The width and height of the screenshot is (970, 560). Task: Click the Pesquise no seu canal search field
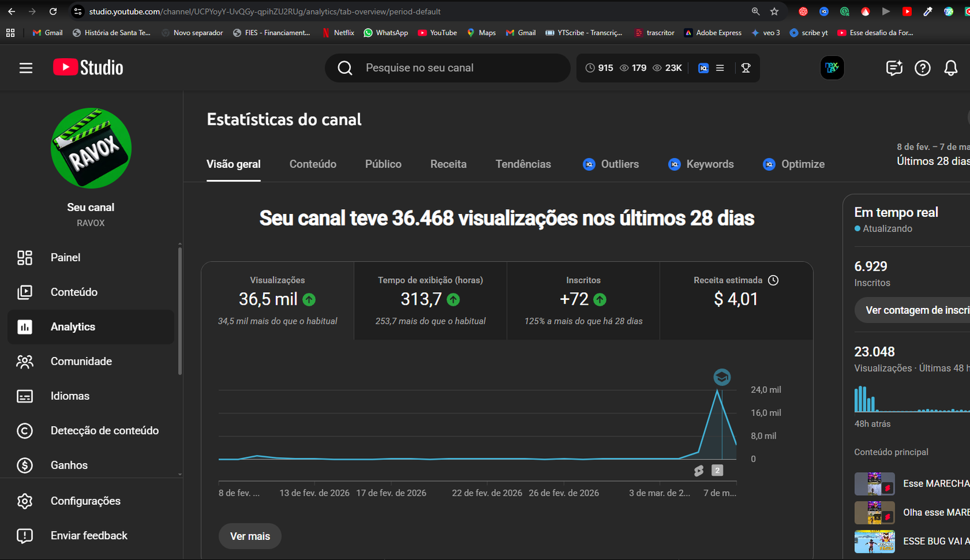[x=447, y=68]
